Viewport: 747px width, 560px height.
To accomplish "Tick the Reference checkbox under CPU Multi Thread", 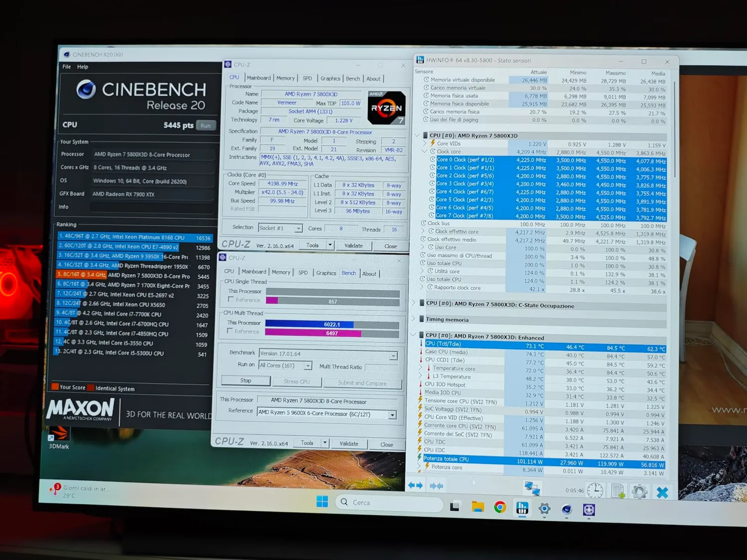I will pyautogui.click(x=230, y=331).
